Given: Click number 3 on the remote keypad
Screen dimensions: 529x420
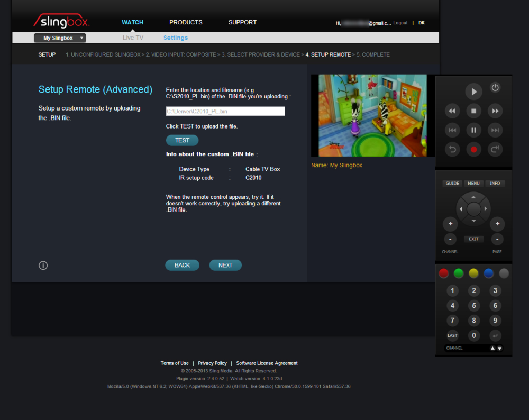Looking at the screenshot, I should tap(495, 290).
